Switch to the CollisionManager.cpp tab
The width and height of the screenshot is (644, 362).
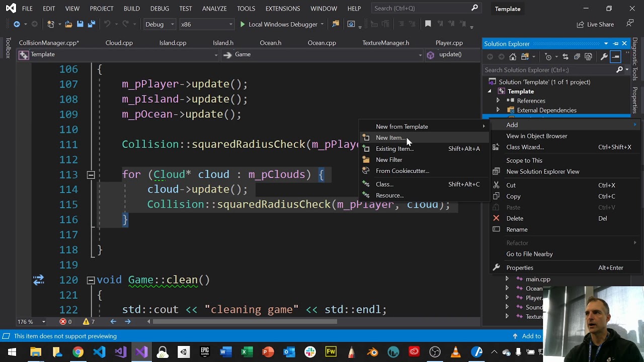pyautogui.click(x=49, y=43)
